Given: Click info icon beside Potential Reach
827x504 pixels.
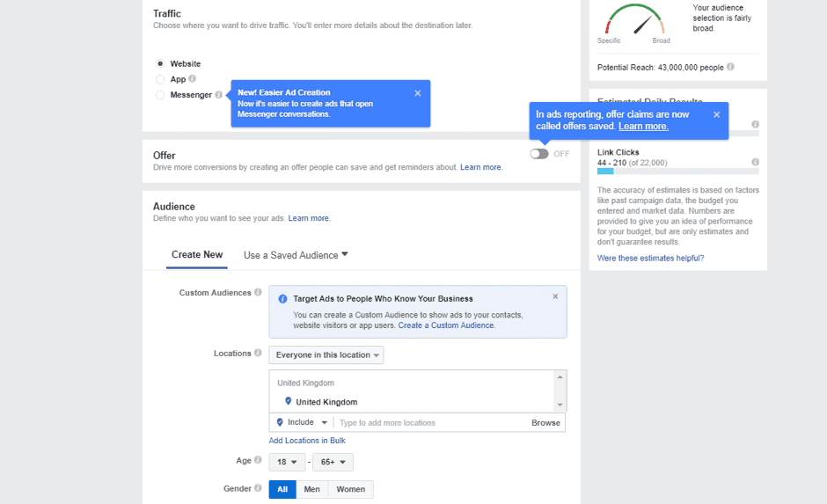Looking at the screenshot, I should click(730, 67).
